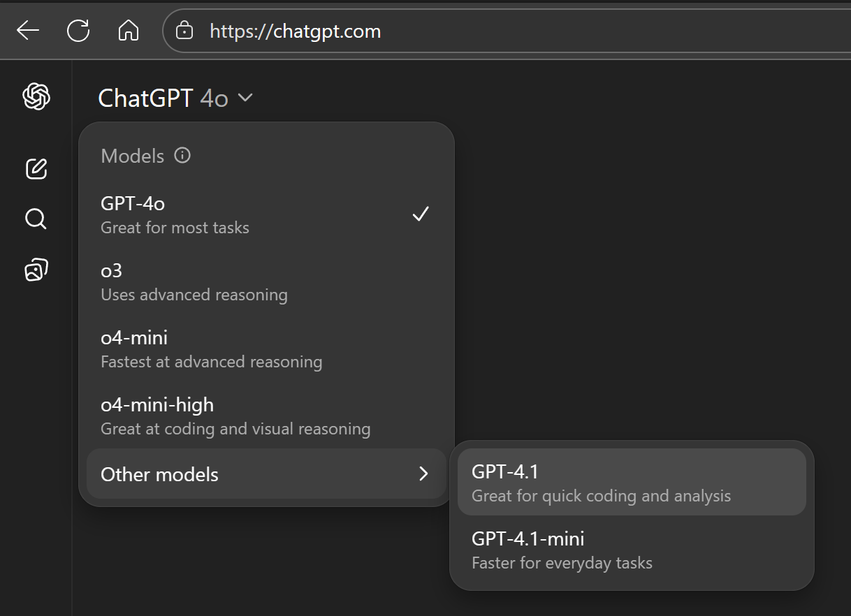The width and height of the screenshot is (851, 616).
Task: Switch to the o4-mini-high model
Action: click(x=266, y=416)
